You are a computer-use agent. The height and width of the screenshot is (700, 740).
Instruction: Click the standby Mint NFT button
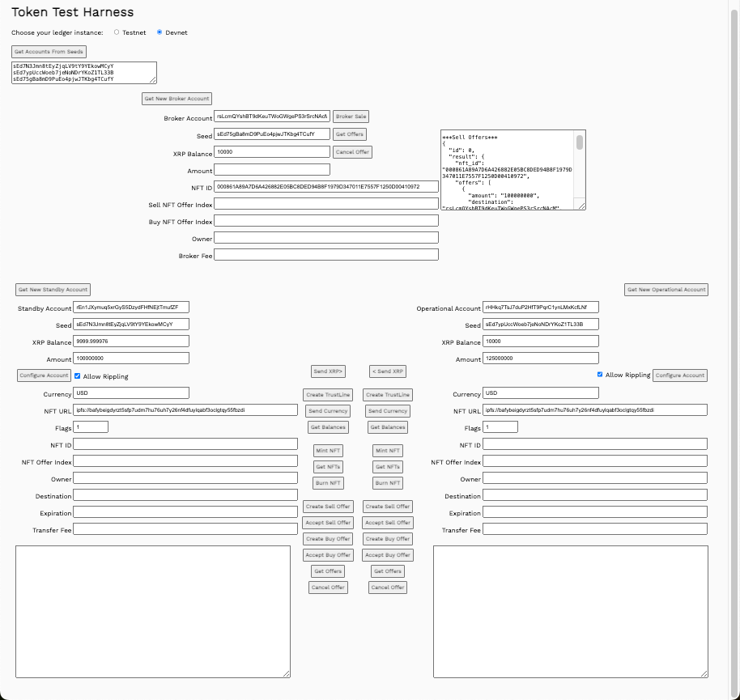coord(328,451)
